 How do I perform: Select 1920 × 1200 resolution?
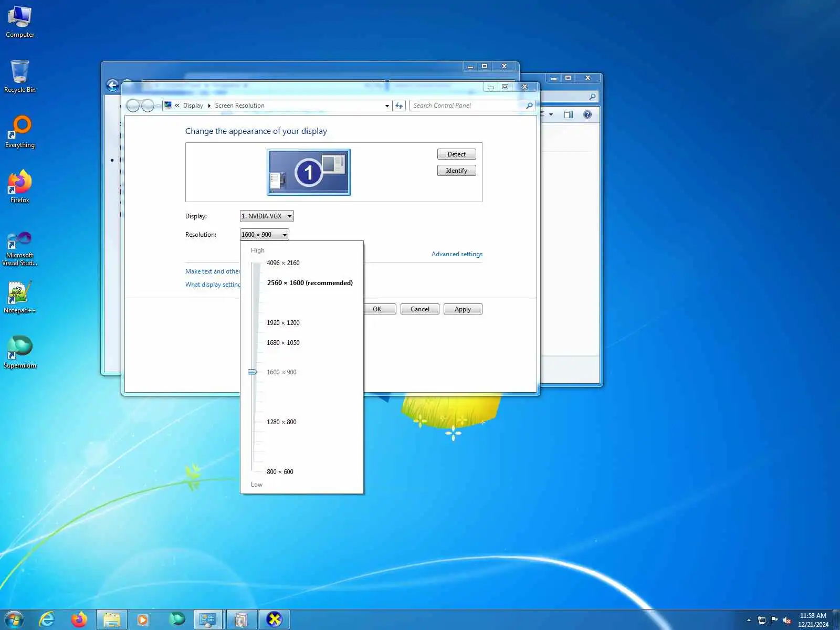[283, 323]
